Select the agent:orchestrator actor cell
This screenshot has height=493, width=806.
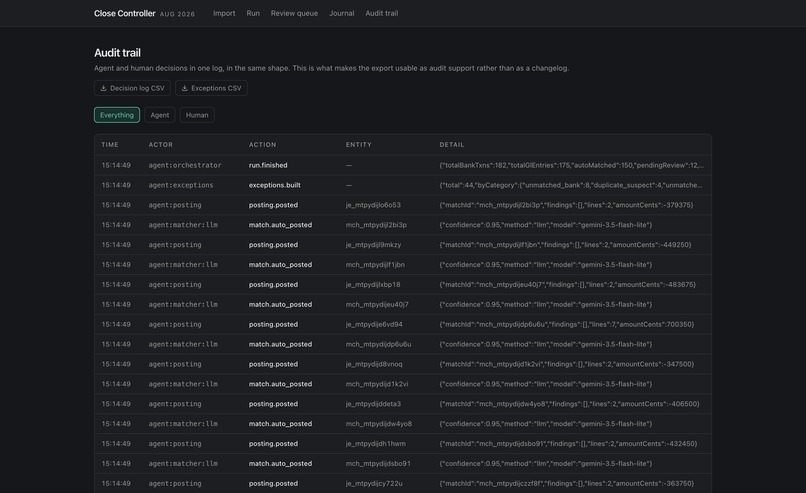pos(185,166)
